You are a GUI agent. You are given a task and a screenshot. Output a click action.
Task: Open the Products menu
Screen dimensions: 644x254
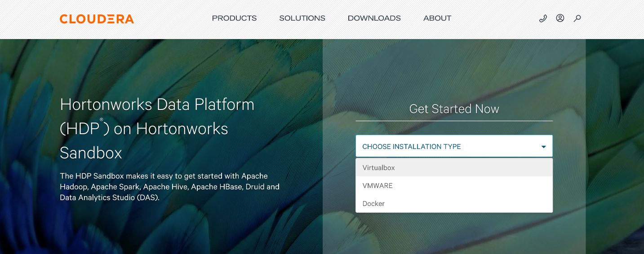(234, 18)
